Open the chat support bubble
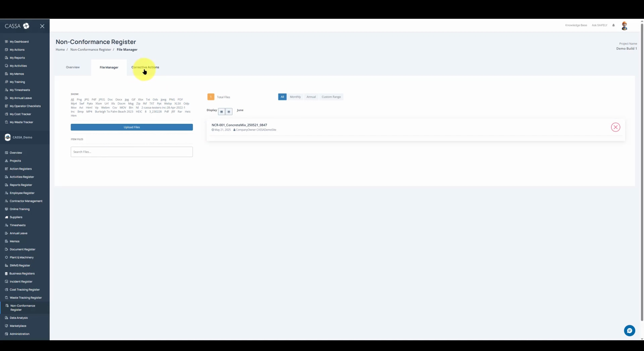Image resolution: width=644 pixels, height=351 pixels. pos(629,331)
